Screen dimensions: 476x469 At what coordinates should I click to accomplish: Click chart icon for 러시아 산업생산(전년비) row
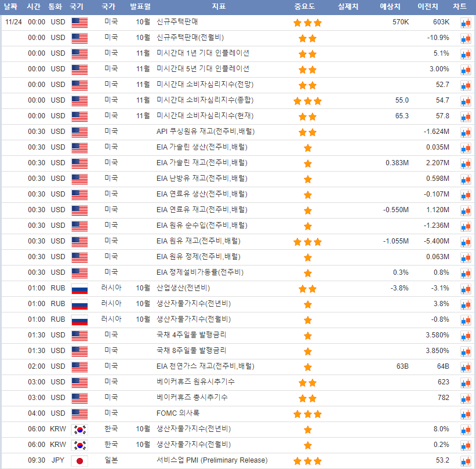pos(466,289)
